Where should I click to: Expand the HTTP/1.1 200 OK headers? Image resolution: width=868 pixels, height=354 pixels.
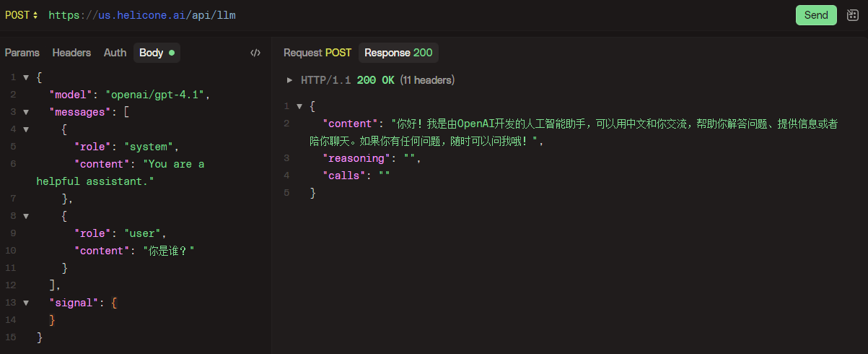point(290,80)
